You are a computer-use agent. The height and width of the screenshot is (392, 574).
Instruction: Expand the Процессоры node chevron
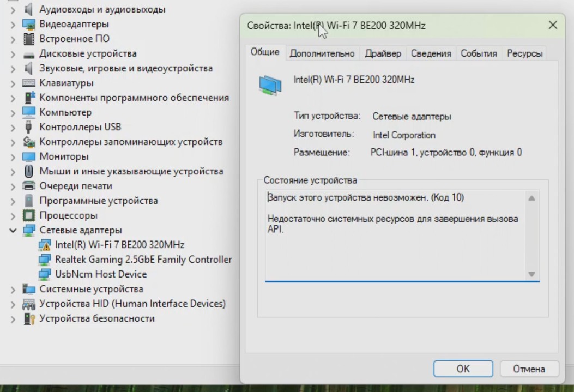pyautogui.click(x=13, y=216)
